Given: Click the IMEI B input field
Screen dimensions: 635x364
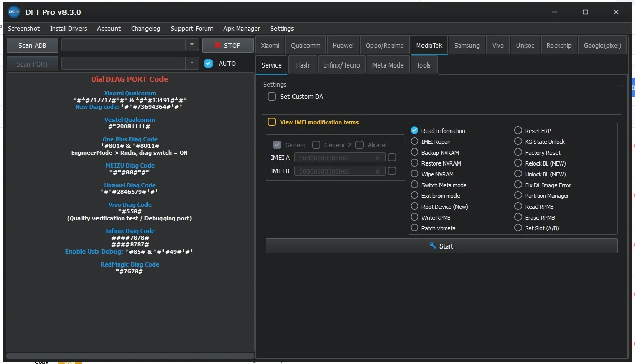Looking at the screenshot, I should (339, 171).
